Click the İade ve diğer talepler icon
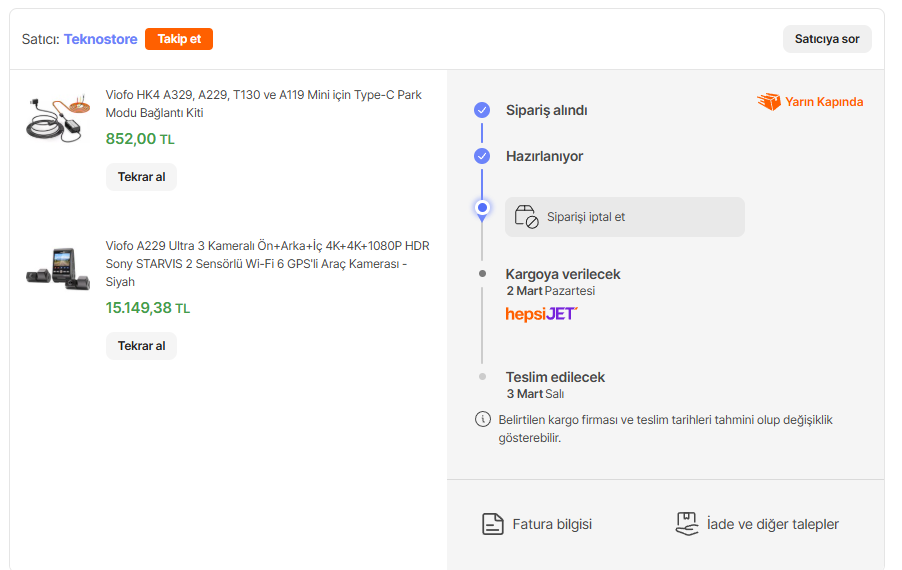The width and height of the screenshot is (902, 570). tap(686, 524)
